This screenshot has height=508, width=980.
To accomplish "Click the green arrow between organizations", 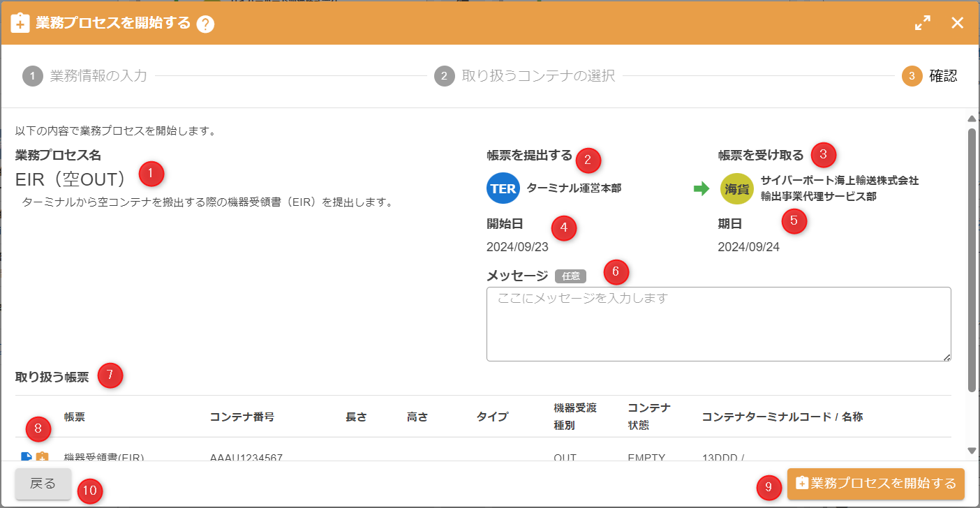I will (x=701, y=188).
